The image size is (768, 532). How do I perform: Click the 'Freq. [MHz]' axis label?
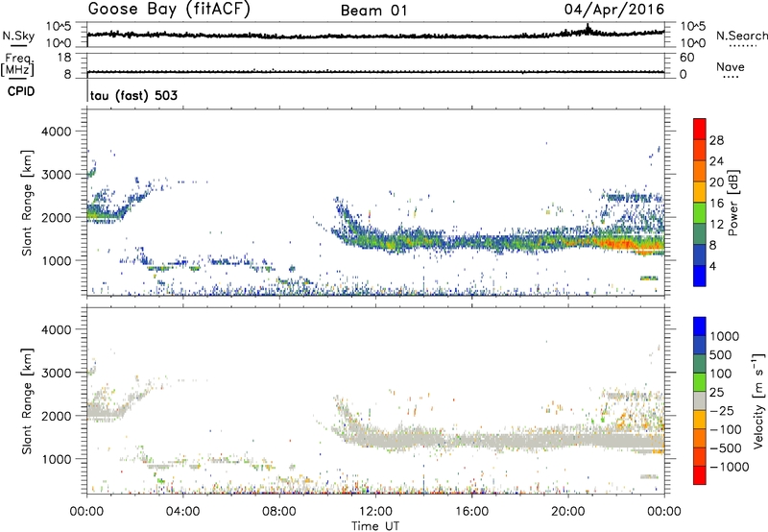[17, 65]
